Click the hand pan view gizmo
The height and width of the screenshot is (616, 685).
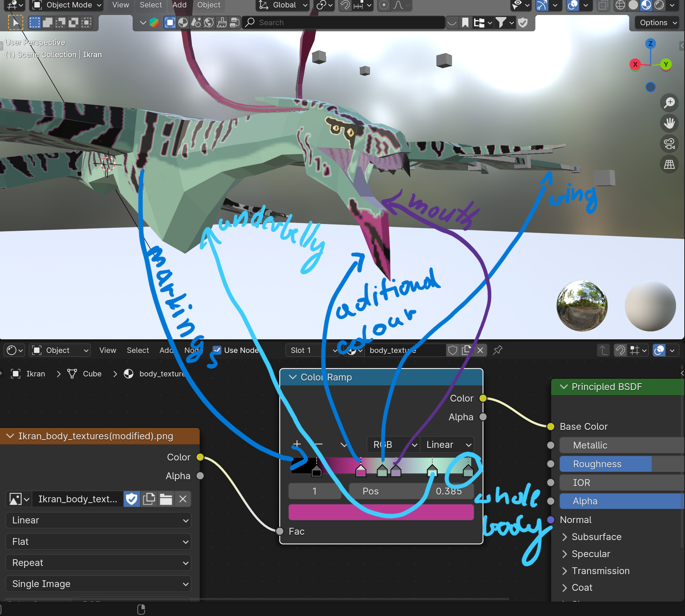click(x=669, y=123)
